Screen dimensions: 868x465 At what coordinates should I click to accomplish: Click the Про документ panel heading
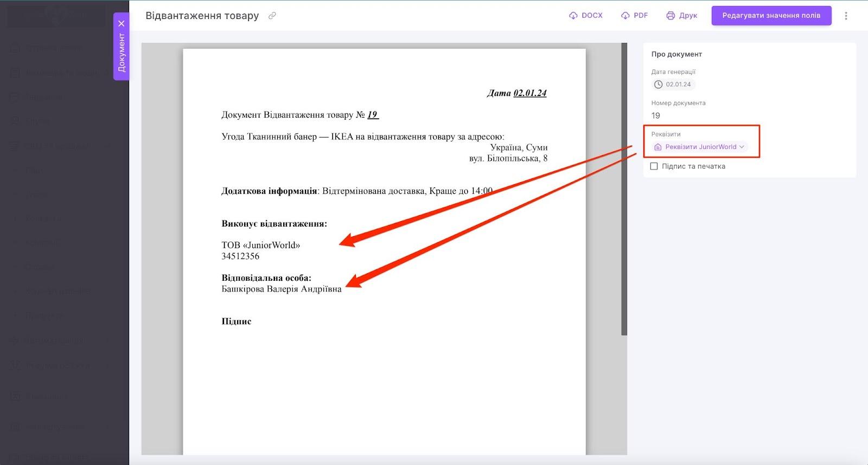[x=676, y=54]
